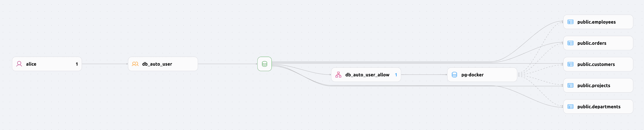Select the alice node label
This screenshot has width=644, height=130.
point(31,64)
